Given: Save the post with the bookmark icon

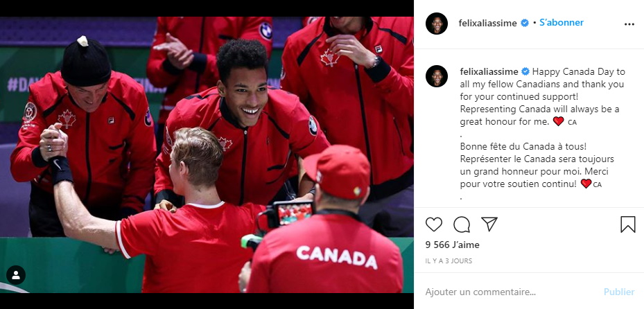Looking at the screenshot, I should [627, 224].
